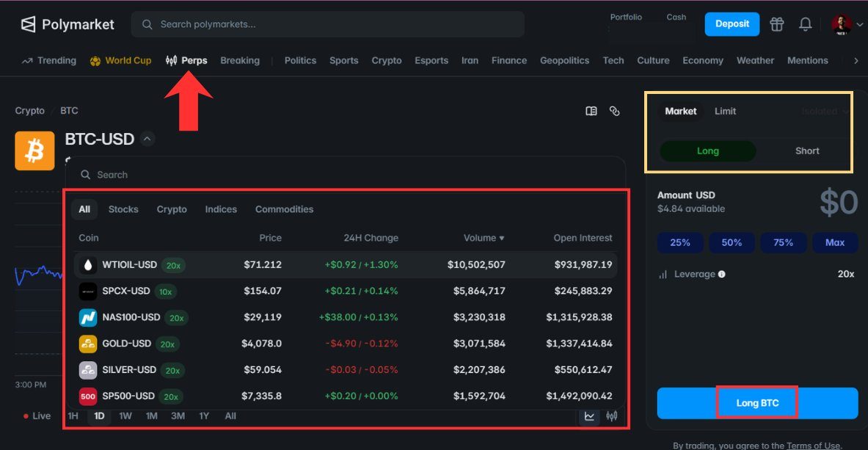The width and height of the screenshot is (868, 450).
Task: Open the World Cup category
Action: coord(120,60)
